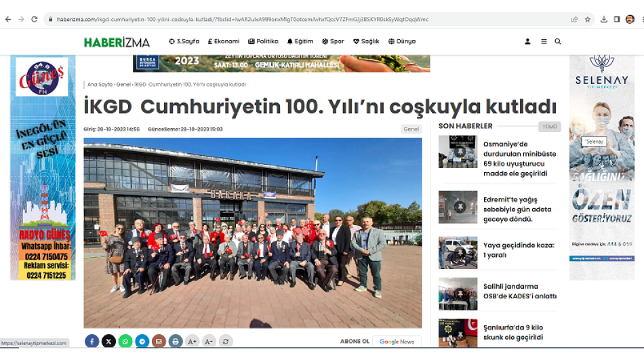Screen dimensions: 644x362
Task: Click the Güncelleme date text 28-10-2023 15:03
Action: [x=185, y=129]
